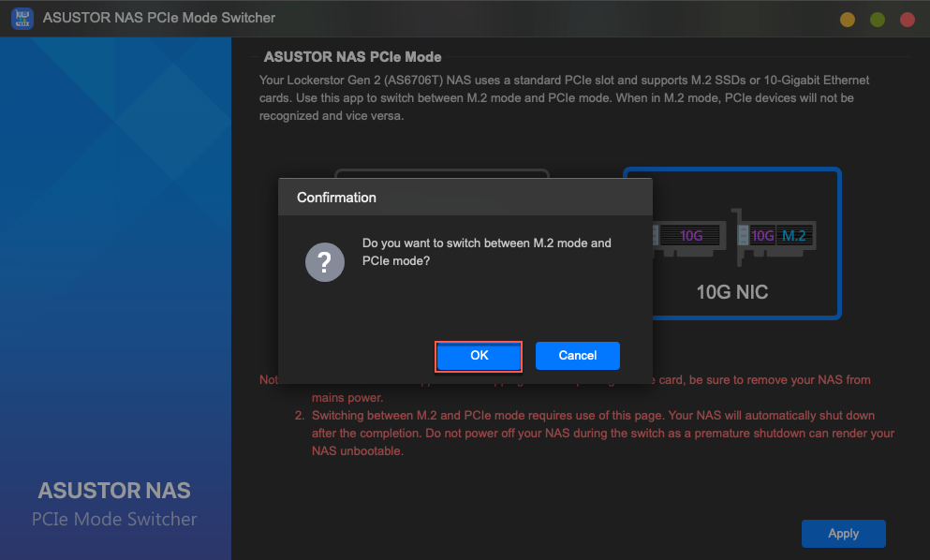
Task: Click the partially hidden mode card behind dialog
Action: click(x=442, y=173)
